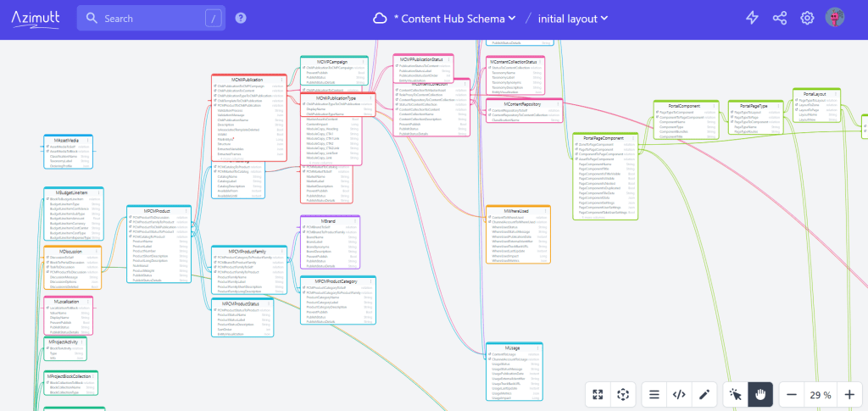The image size is (868, 411).
Task: Open the code editor icon in bottom toolbar
Action: 678,394
